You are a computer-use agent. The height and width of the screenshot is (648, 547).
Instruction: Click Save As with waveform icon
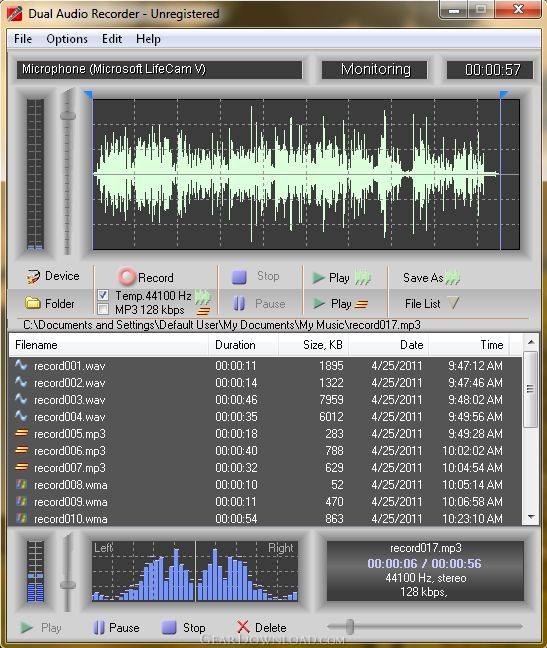point(431,278)
